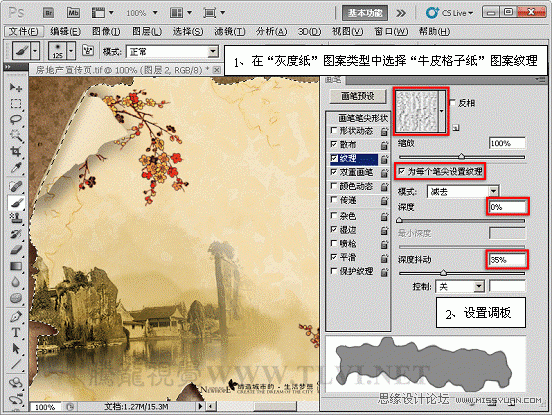552x415 pixels.
Task: Select the Sponge tool
Action: point(15,298)
